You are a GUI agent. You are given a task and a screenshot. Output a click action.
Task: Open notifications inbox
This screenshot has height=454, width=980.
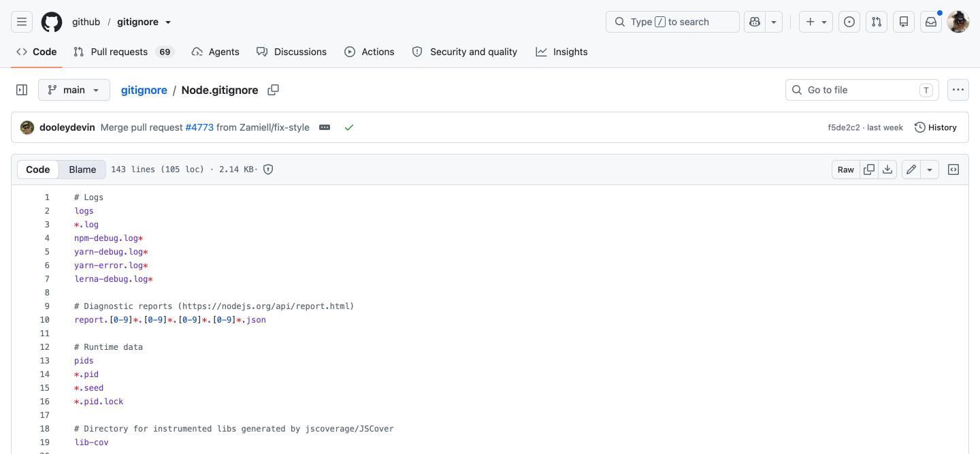coord(931,22)
